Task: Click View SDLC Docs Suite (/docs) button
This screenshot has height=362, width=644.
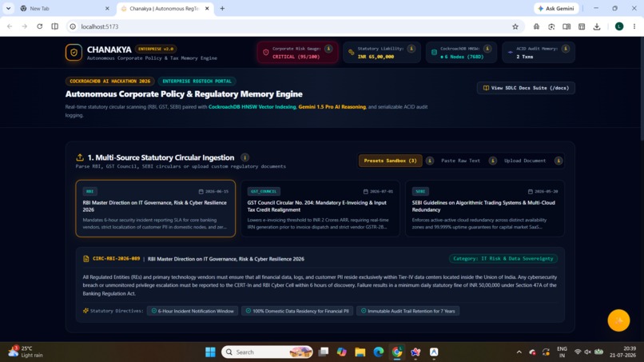Action: point(526,88)
